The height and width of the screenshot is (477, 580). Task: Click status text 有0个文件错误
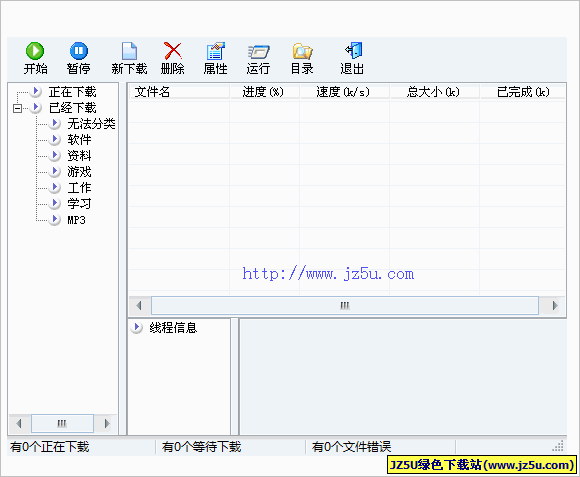[x=351, y=447]
